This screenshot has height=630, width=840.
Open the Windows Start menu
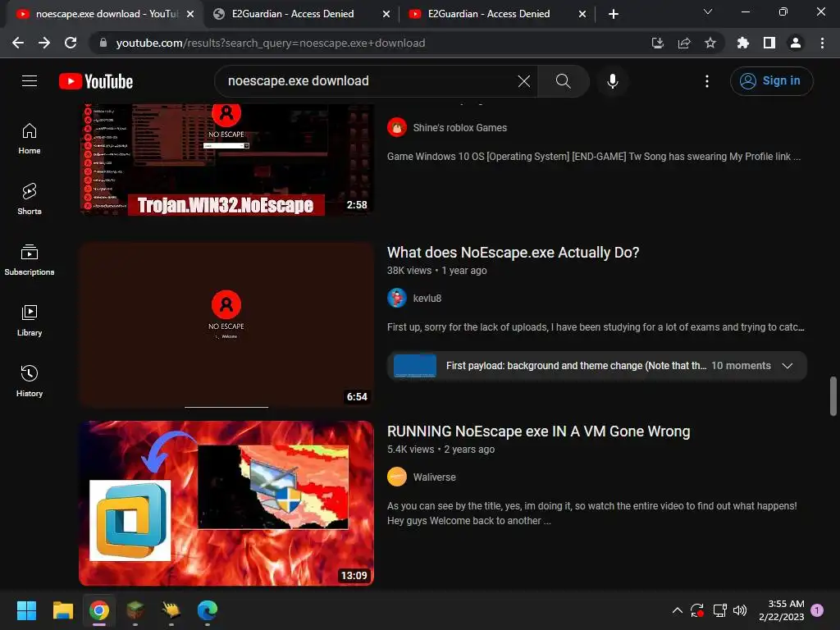pos(26,610)
